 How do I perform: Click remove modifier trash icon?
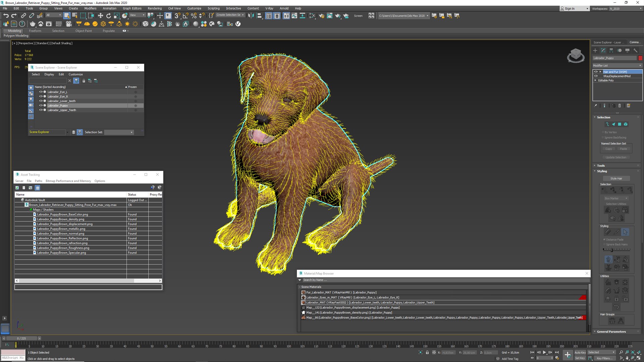620,106
